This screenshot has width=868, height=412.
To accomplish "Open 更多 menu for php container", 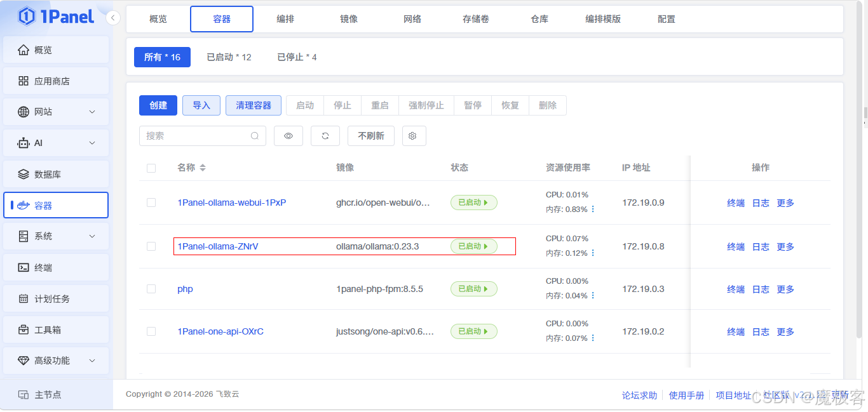I will (785, 289).
